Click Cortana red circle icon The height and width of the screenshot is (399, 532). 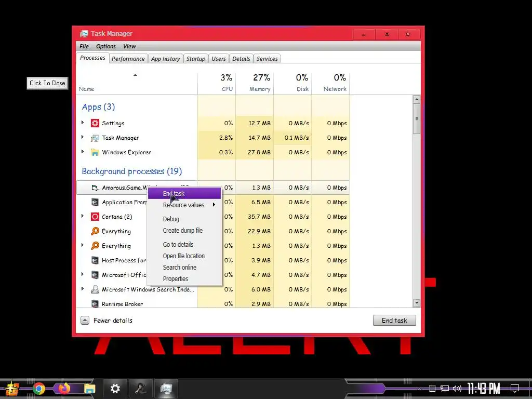tap(95, 217)
